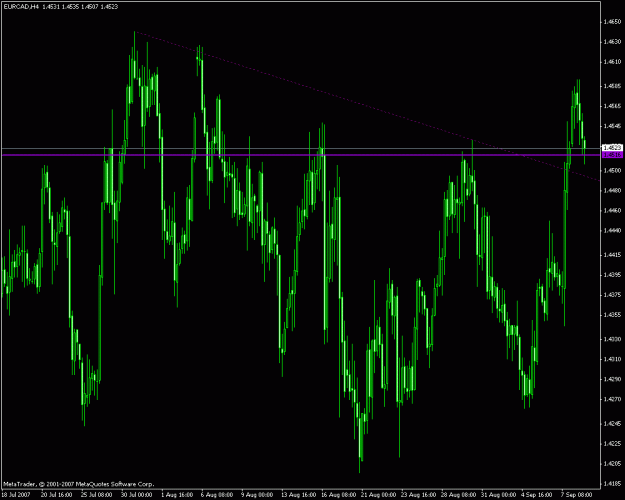Click the 23 Aug 16:00 date label

pyautogui.click(x=419, y=495)
